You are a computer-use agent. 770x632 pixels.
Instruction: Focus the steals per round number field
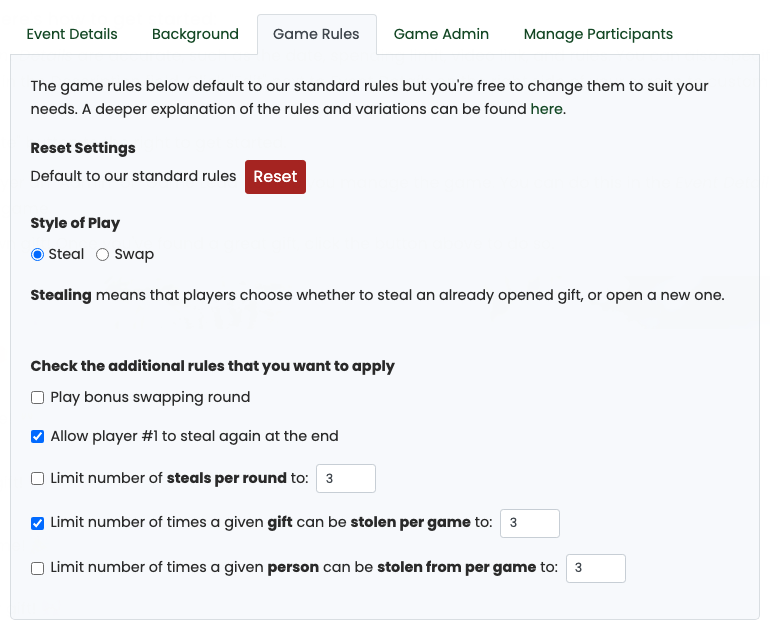(345, 478)
